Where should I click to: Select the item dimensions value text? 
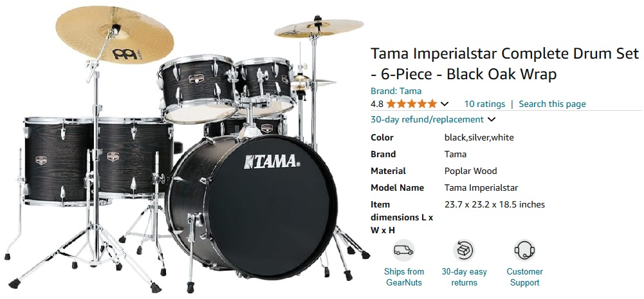coord(495,204)
